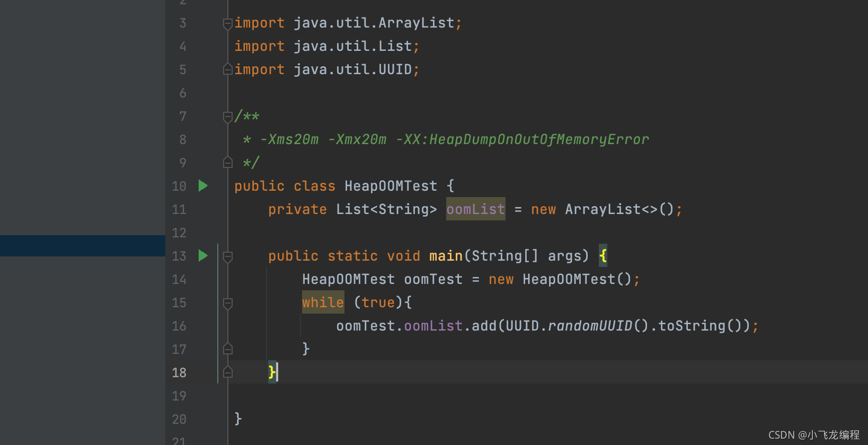Click the HeapDumpOnOutOfMemoryError comment text
The height and width of the screenshot is (445, 868).
pyautogui.click(x=539, y=139)
